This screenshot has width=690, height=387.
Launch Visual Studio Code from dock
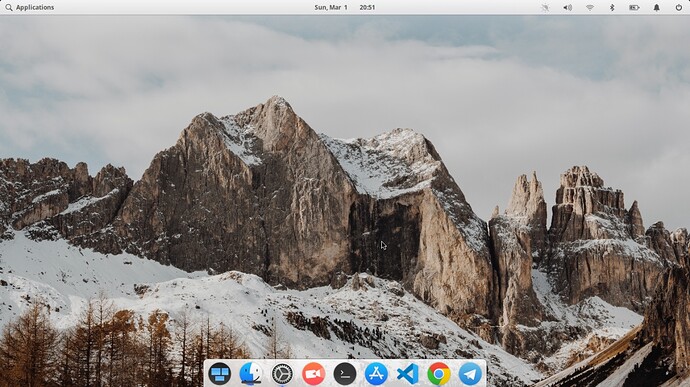tap(407, 374)
